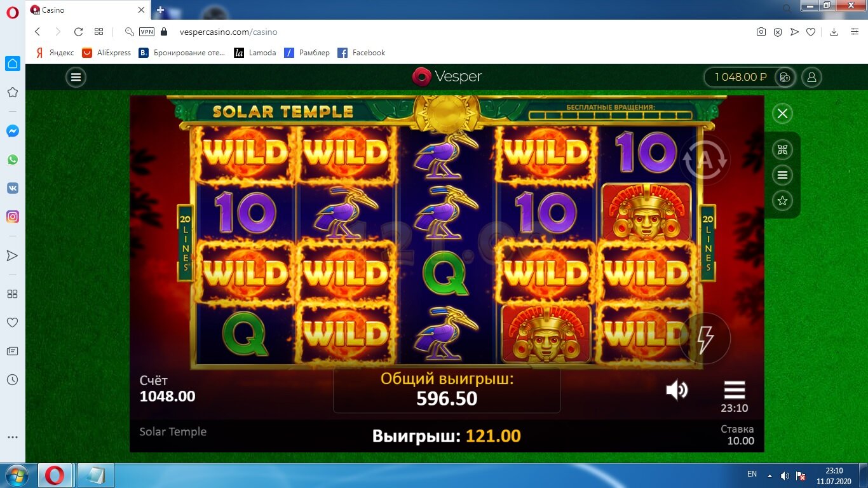Open the Facebook bookmark
Image resolution: width=868 pixels, height=488 pixels.
coord(361,53)
